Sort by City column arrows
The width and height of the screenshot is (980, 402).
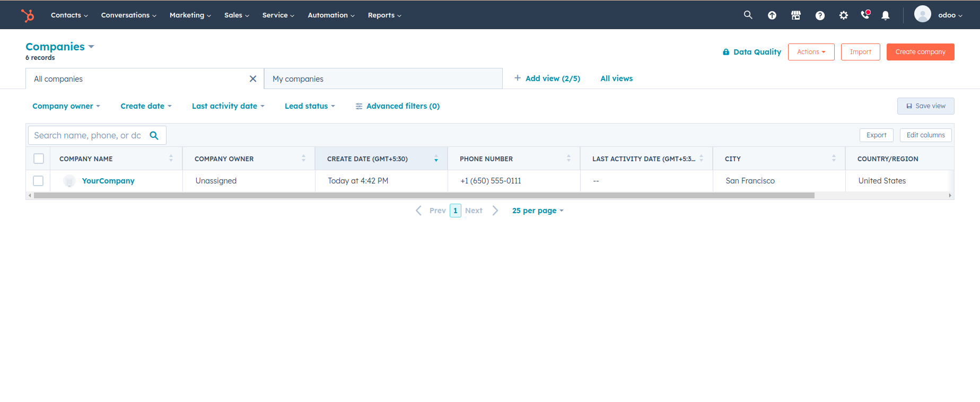834,159
